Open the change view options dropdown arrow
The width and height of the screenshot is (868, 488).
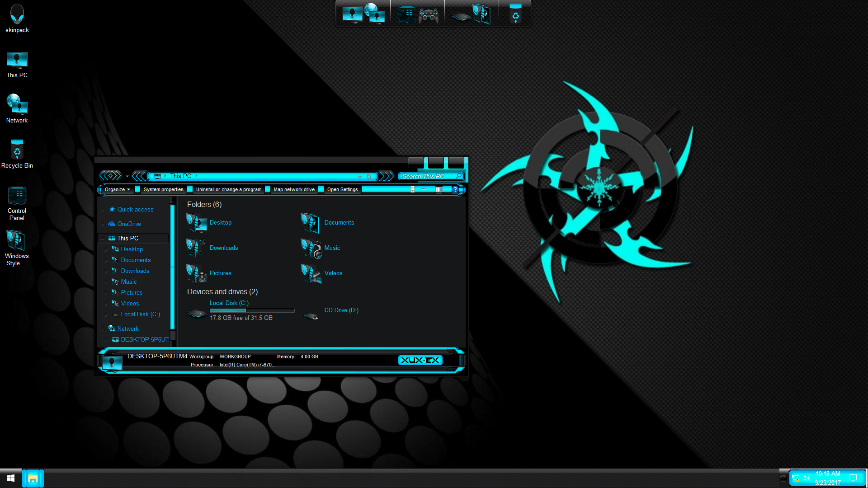pos(424,190)
